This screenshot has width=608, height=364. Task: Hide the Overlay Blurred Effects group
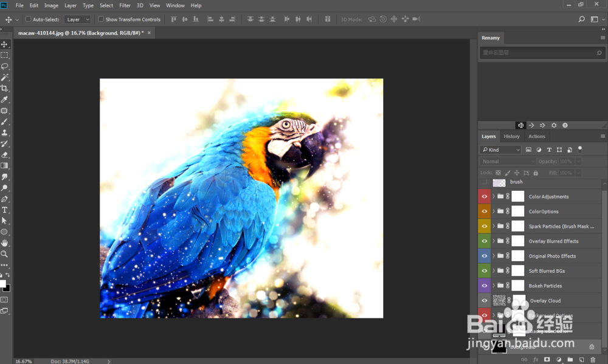[x=485, y=241]
